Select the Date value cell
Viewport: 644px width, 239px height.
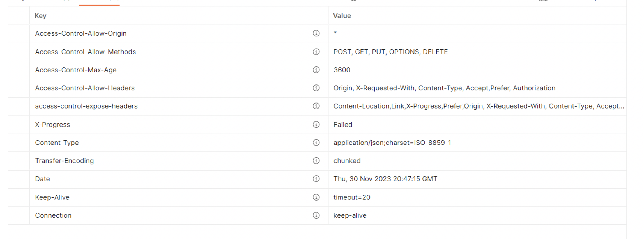point(477,179)
